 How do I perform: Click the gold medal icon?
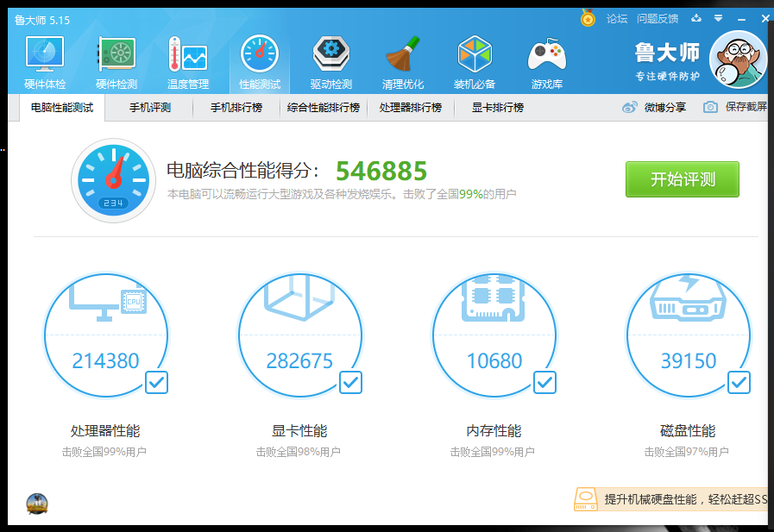[588, 18]
